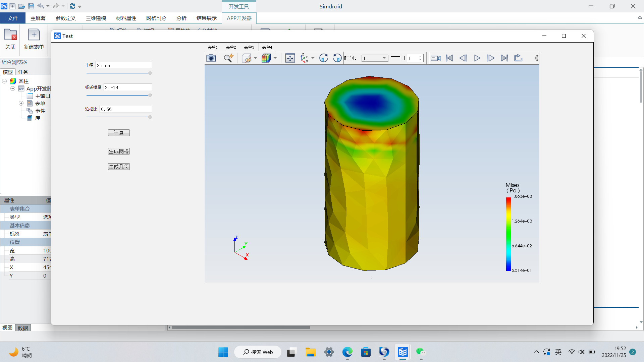Viewport: 644px width, 362px height.
Task: Click the view visibility cube icon
Action: point(247,58)
